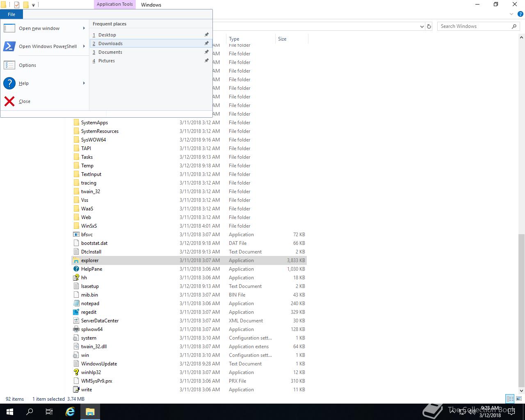Go to Desktop in Frequent places
Image resolution: width=525 pixels, height=420 pixels.
[x=150, y=35]
